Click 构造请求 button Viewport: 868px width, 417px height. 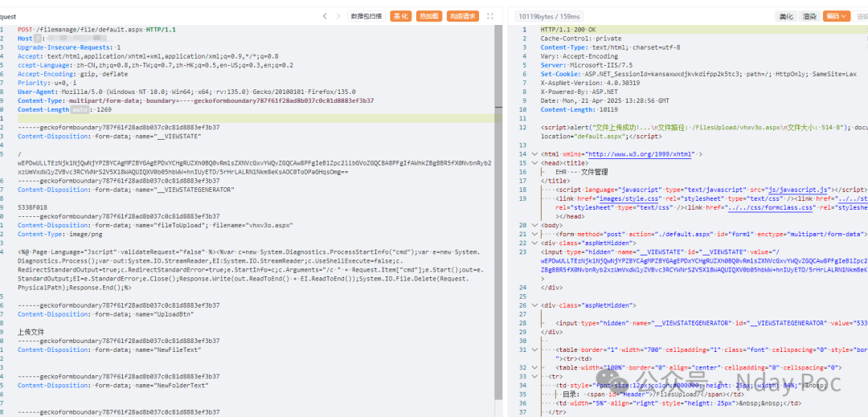click(x=463, y=17)
